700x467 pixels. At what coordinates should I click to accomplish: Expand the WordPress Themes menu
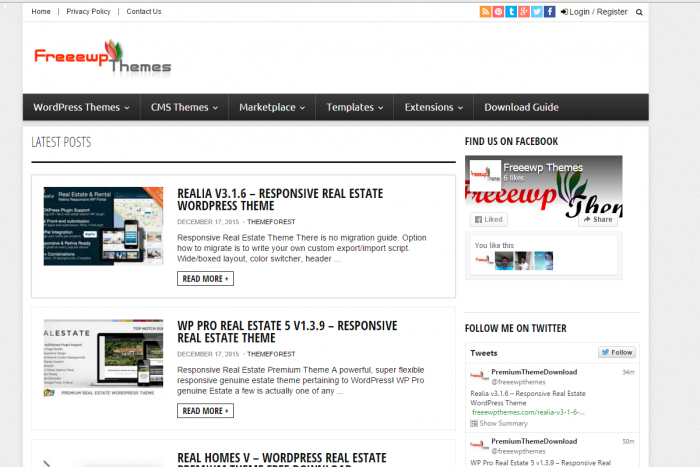(x=82, y=107)
